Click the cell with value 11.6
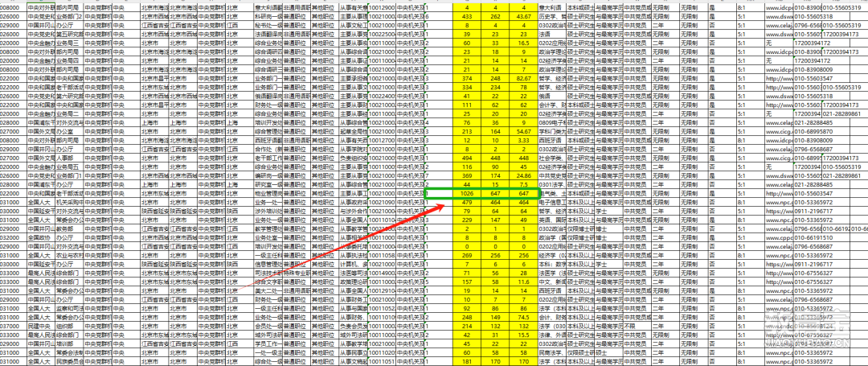Viewport: 868px width, 366px height. (x=523, y=282)
